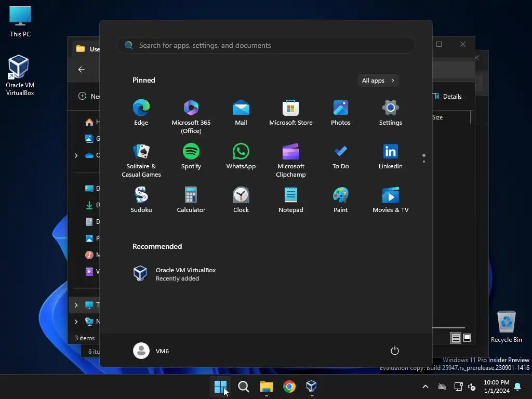Select Home in File Explorer sidebar

(x=91, y=122)
